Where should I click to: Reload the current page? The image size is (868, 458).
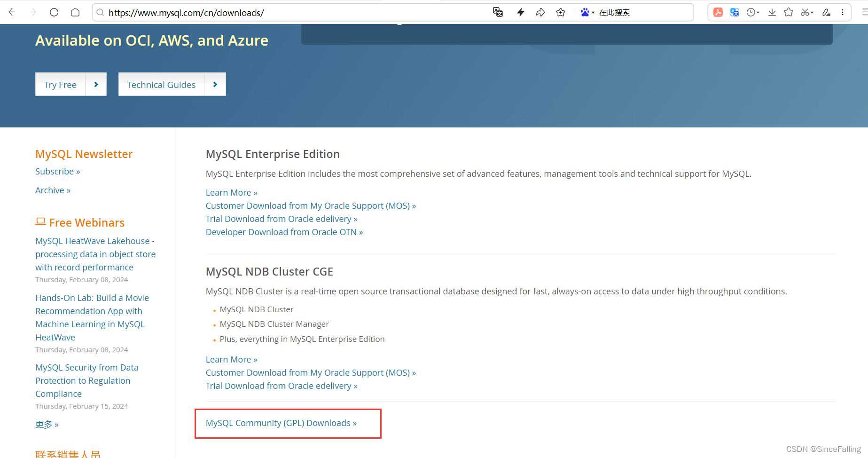(x=54, y=12)
